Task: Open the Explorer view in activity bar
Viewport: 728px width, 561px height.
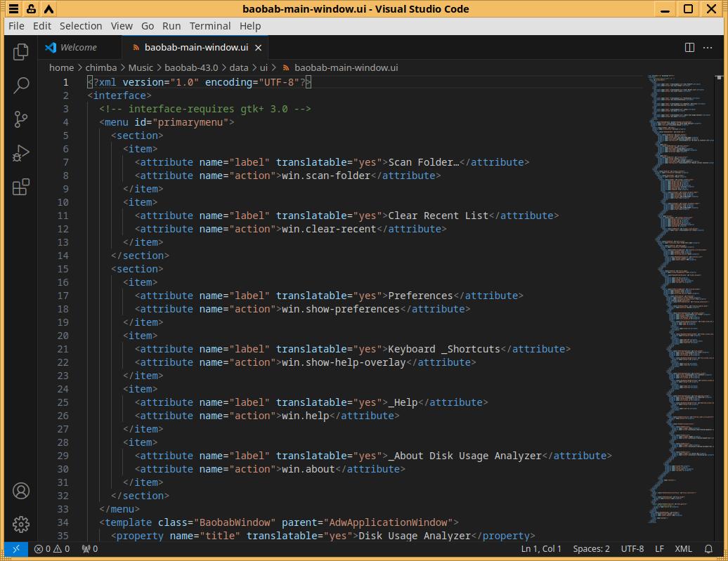Action: [x=21, y=51]
